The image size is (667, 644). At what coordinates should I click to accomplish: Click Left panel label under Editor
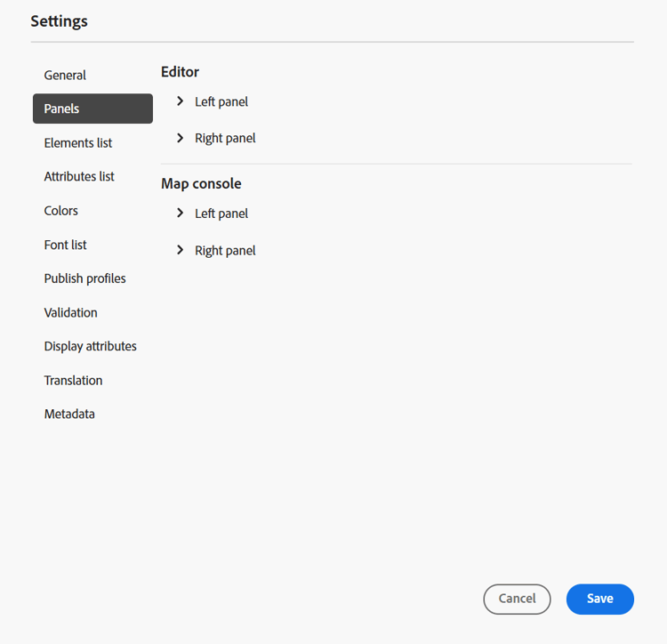click(x=221, y=101)
